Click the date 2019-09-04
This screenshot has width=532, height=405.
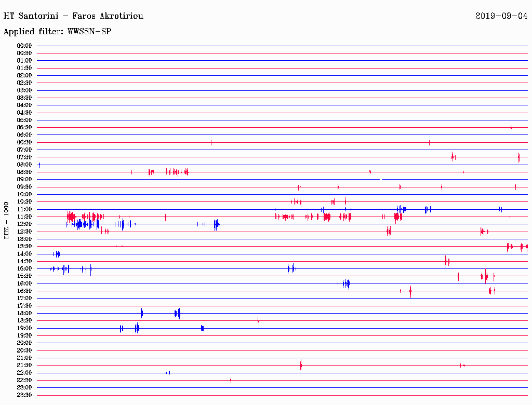pos(501,16)
